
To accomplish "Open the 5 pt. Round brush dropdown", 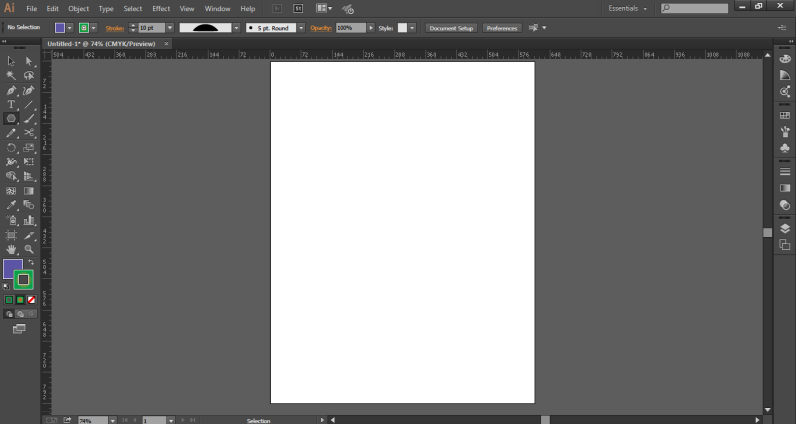I will (301, 28).
